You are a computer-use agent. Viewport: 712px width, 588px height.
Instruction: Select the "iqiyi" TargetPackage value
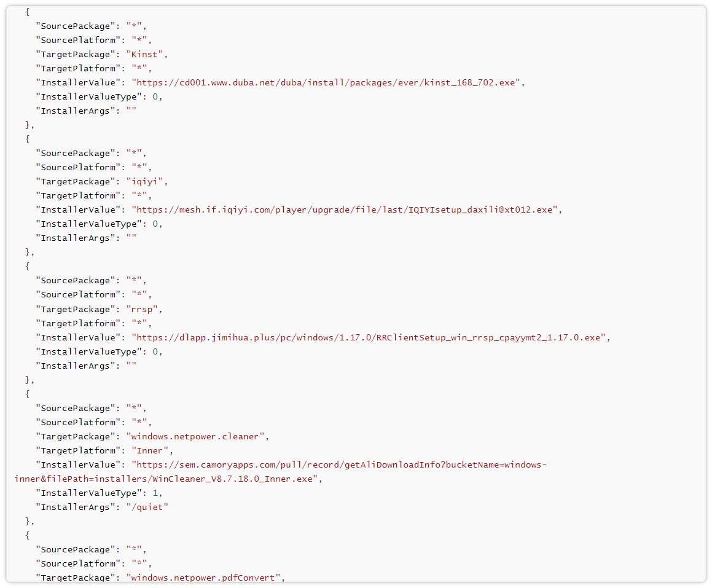pos(146,181)
